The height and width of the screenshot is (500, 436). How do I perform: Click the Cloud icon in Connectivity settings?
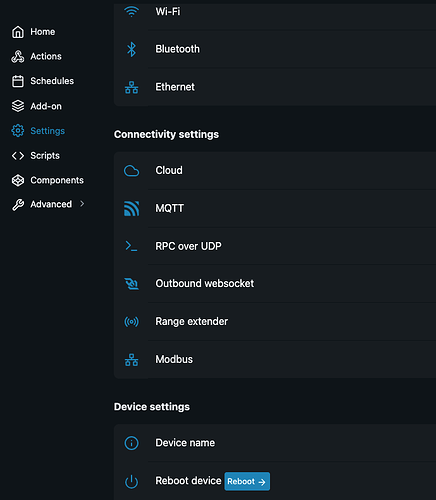(x=131, y=171)
